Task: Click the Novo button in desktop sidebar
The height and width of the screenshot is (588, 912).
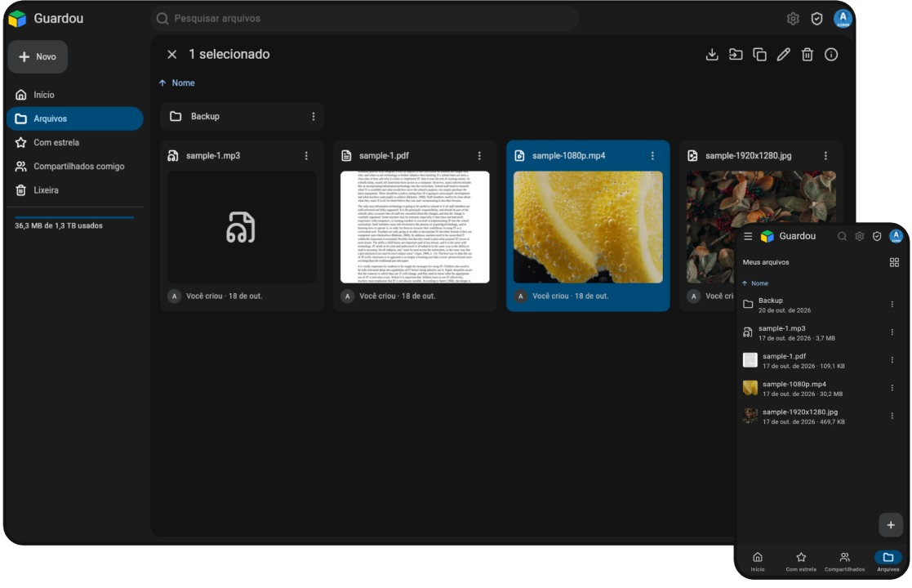Action: tap(38, 56)
